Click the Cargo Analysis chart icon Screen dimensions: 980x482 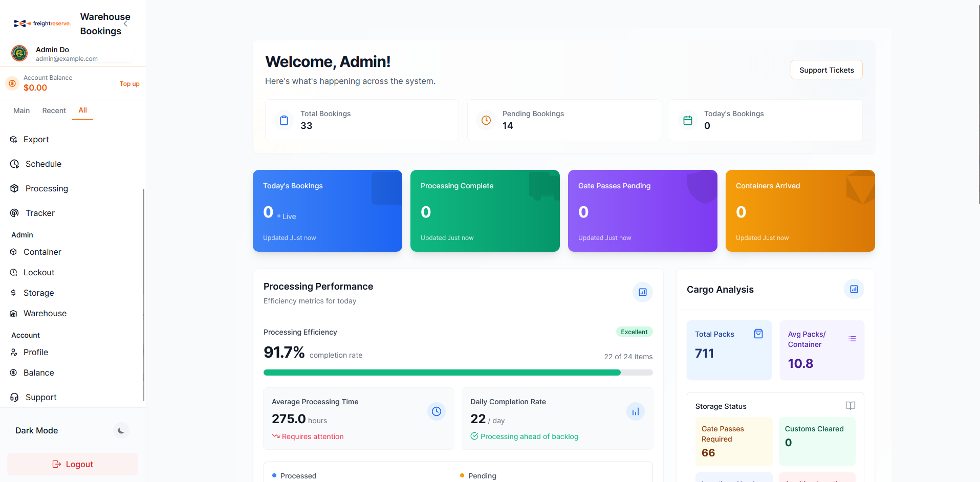pyautogui.click(x=854, y=289)
